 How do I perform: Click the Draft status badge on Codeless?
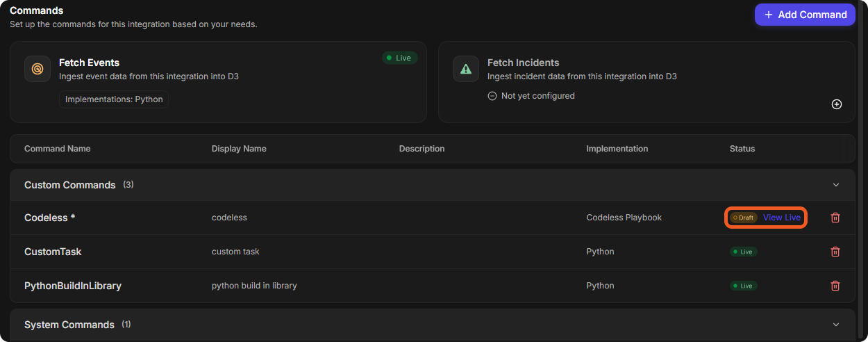[743, 218]
